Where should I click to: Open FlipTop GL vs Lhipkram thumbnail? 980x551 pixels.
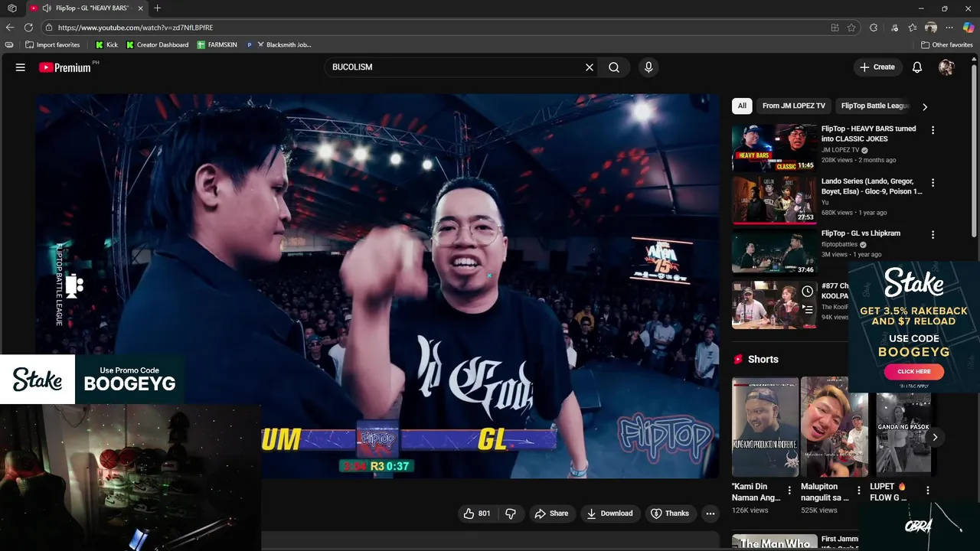(x=774, y=252)
